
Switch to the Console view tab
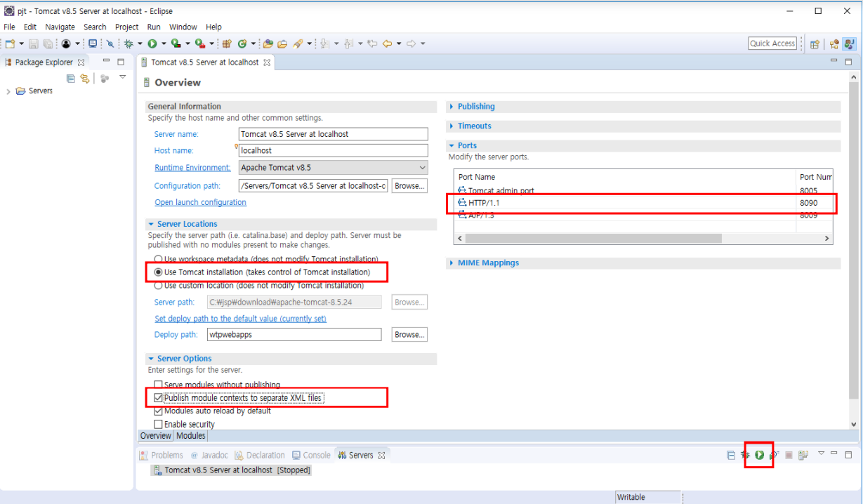click(x=311, y=456)
